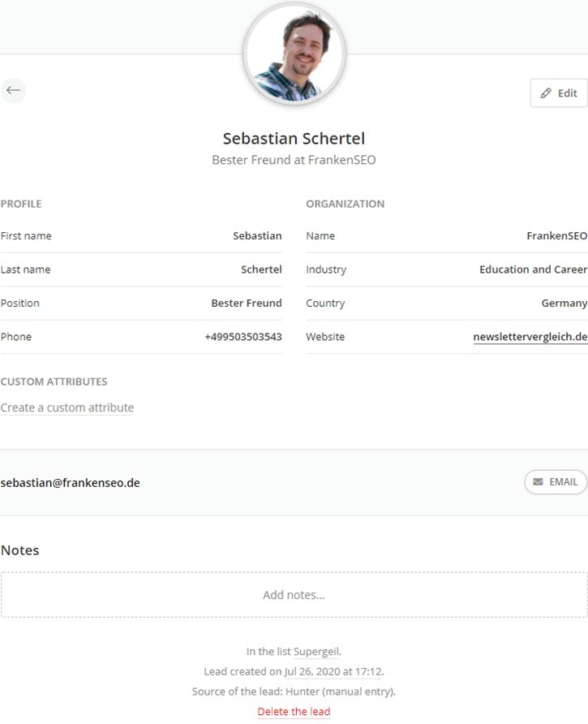
Task: Click the pencil Edit button
Action: tap(559, 93)
